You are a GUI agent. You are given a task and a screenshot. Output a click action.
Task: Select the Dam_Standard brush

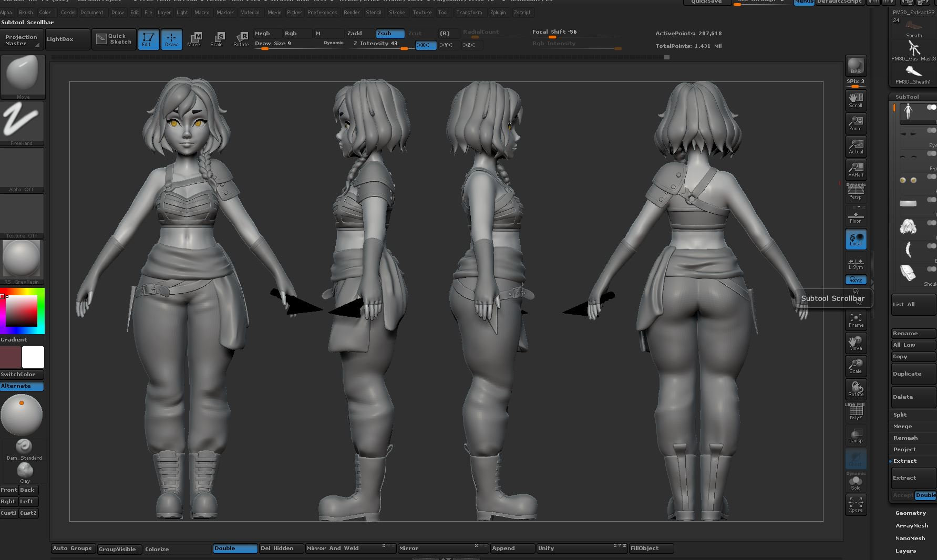[x=24, y=449]
